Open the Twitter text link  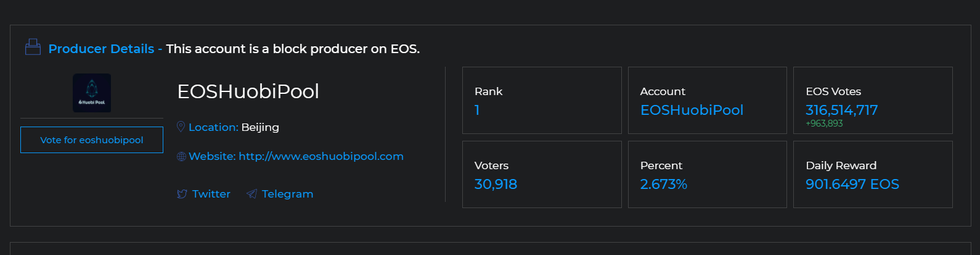coord(211,194)
